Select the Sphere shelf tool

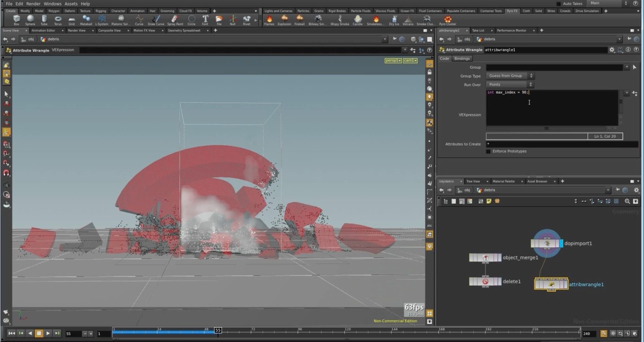tap(30, 20)
